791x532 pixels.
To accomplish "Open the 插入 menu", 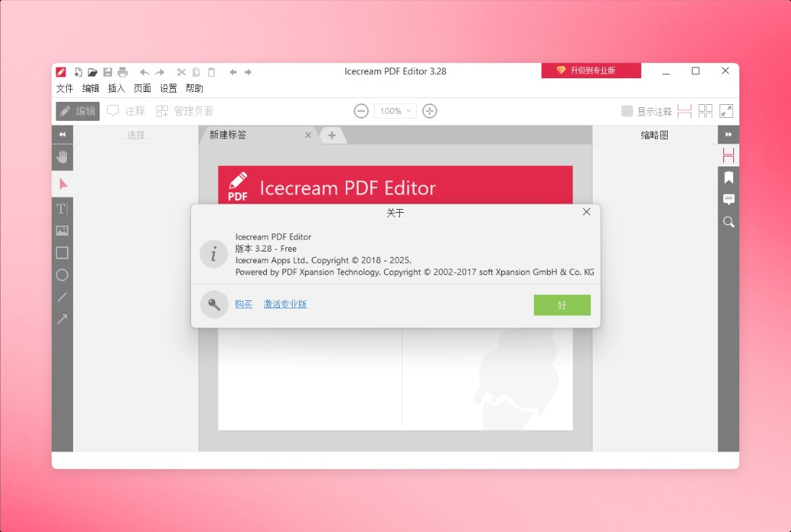I will [116, 87].
